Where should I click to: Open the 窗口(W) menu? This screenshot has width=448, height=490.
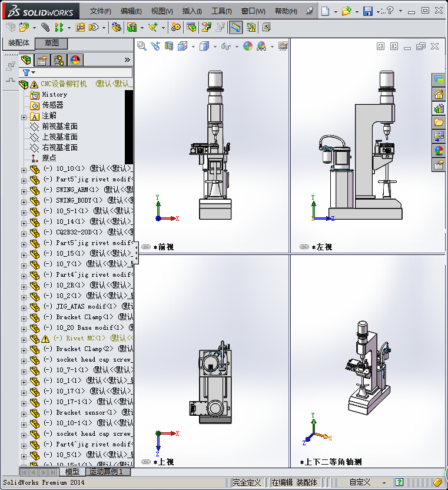[253, 11]
